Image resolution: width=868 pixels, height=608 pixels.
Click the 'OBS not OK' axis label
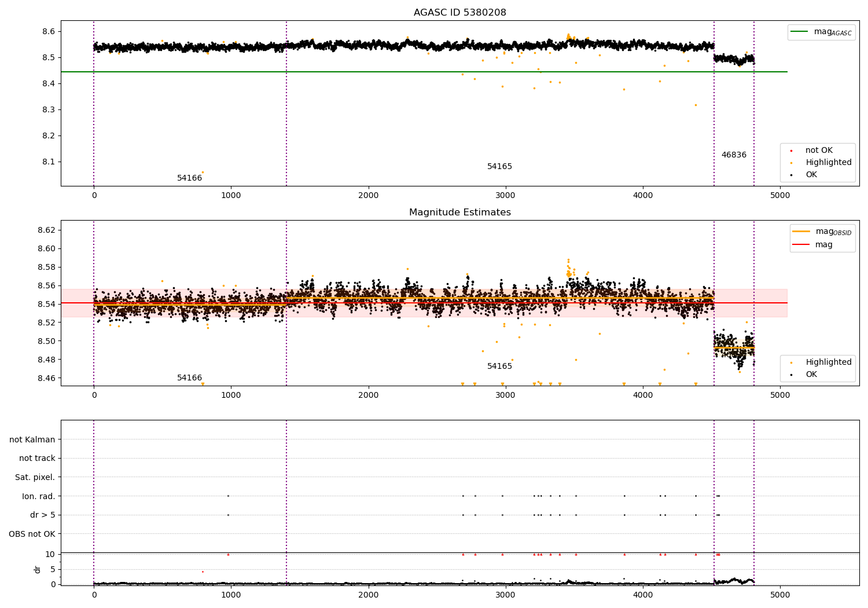pos(32,534)
